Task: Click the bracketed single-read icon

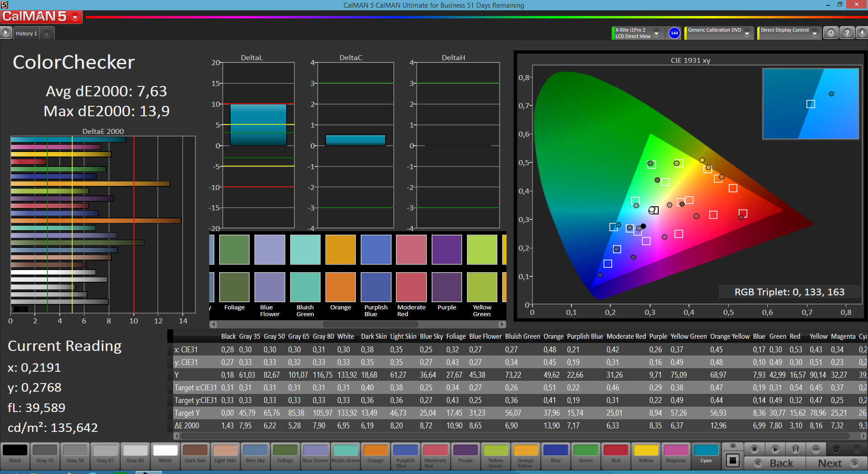Action: point(795,449)
